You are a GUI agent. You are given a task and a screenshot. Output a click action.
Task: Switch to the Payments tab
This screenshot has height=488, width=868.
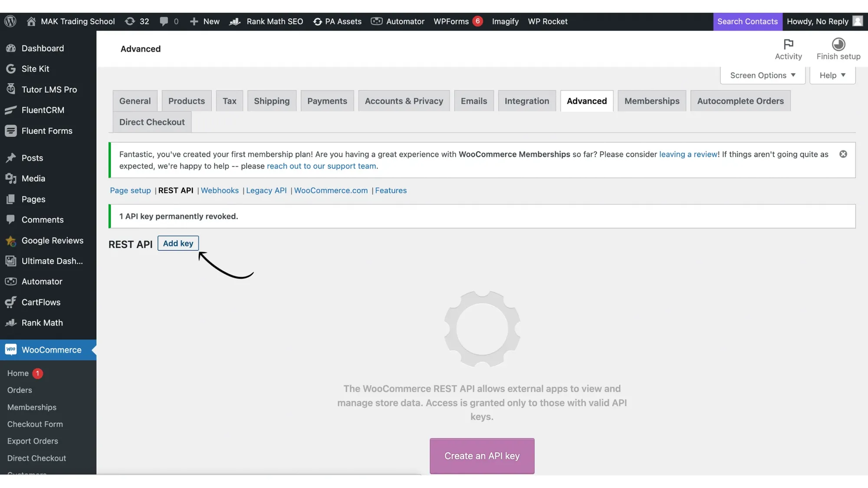[327, 101]
